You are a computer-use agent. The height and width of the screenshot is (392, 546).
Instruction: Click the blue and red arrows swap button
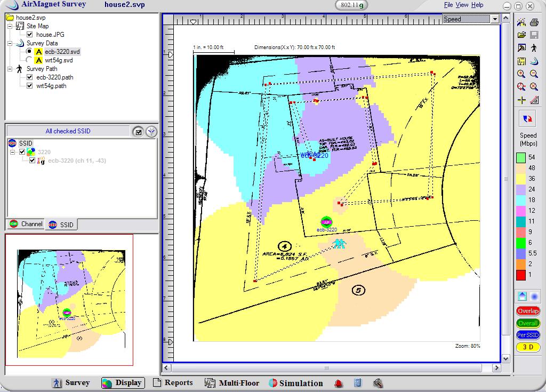tap(527, 119)
